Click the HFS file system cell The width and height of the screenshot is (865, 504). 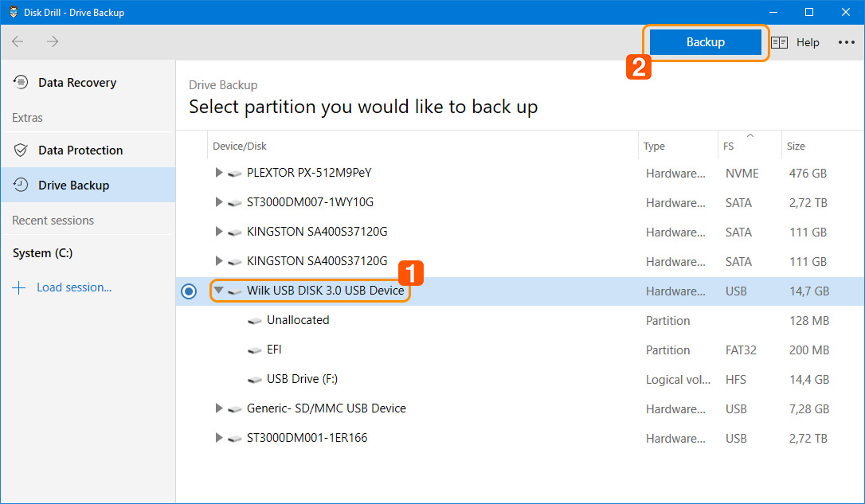(x=735, y=379)
